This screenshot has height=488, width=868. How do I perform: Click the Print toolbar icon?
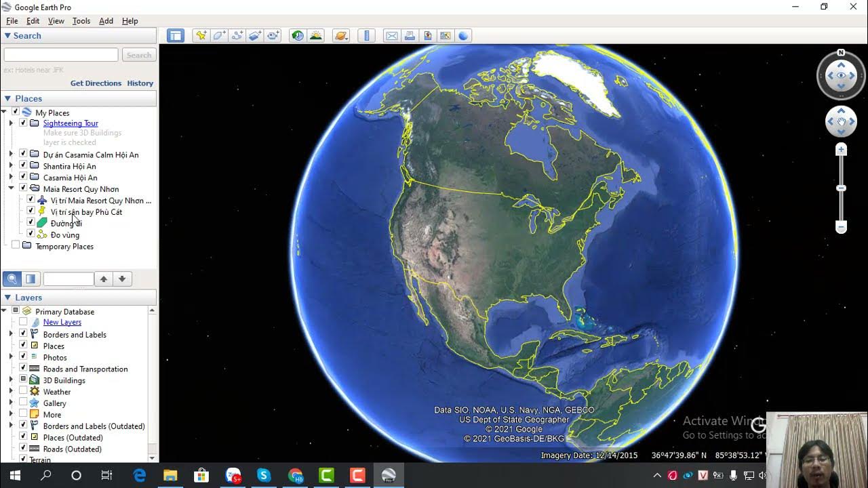(410, 36)
